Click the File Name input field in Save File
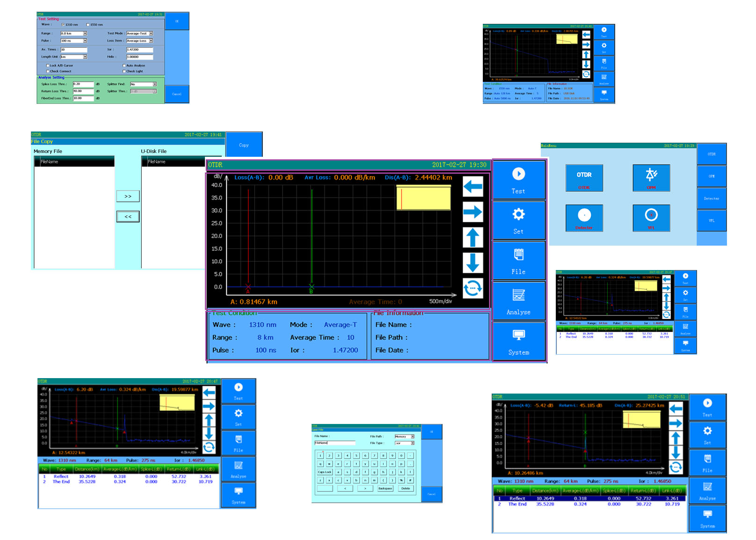This screenshot has width=756, height=540. coord(334,443)
